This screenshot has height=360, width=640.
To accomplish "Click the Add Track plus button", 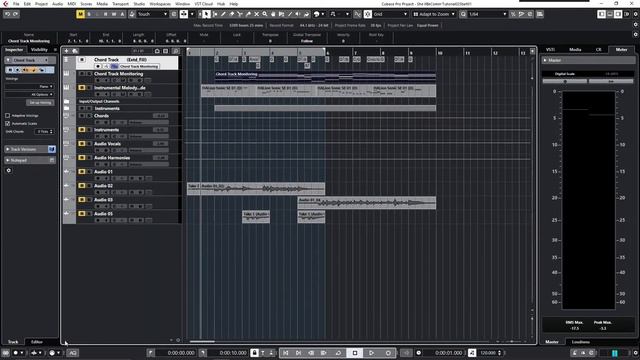I will point(67,51).
